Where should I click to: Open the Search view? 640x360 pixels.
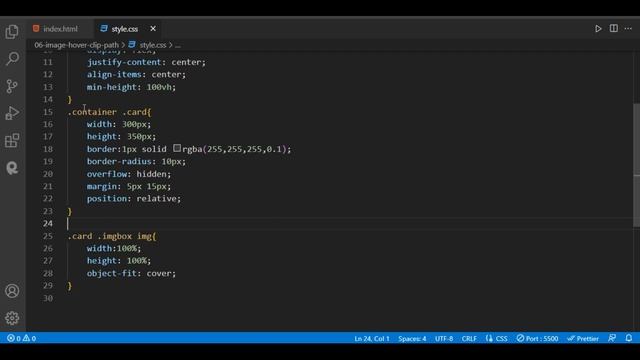click(12, 59)
